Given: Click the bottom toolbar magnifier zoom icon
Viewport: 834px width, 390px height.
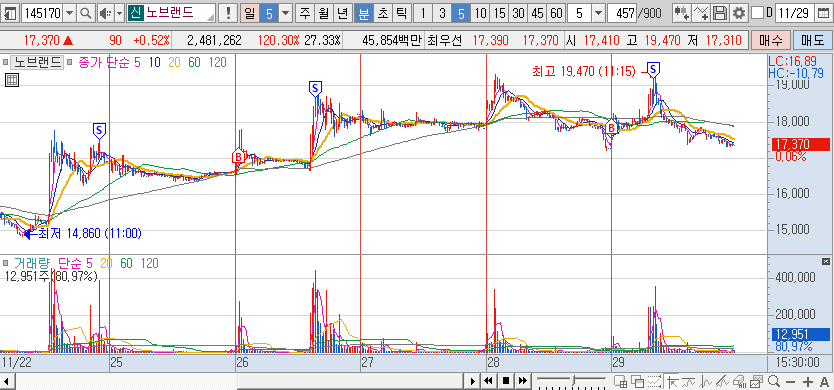Looking at the screenshot, I should click(x=774, y=381).
